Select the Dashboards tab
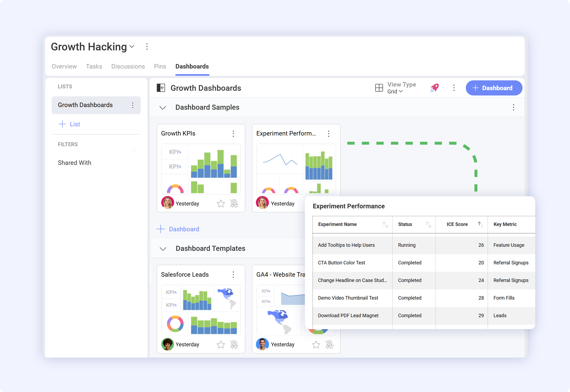 click(x=192, y=66)
